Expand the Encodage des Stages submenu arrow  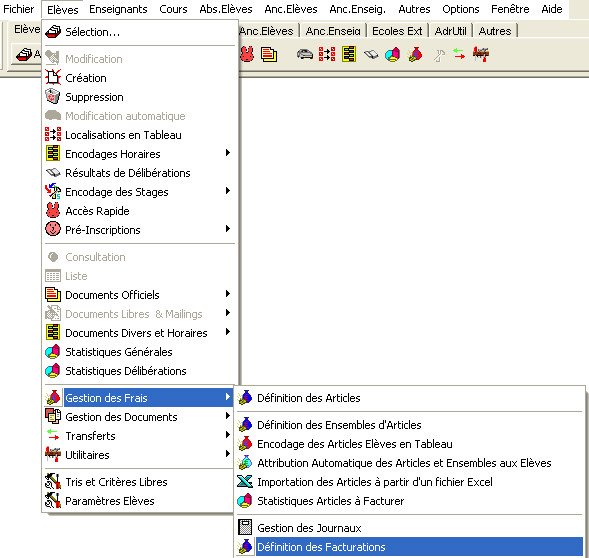(228, 191)
